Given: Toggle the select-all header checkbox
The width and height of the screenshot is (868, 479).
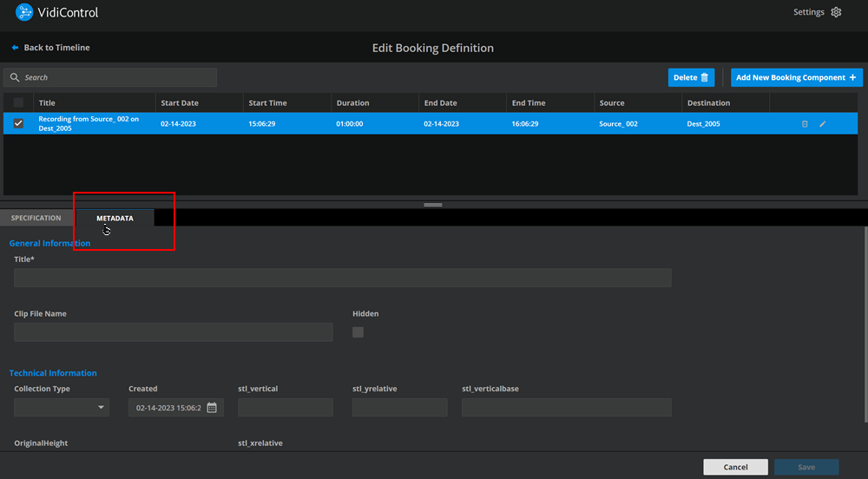Looking at the screenshot, I should click(18, 102).
